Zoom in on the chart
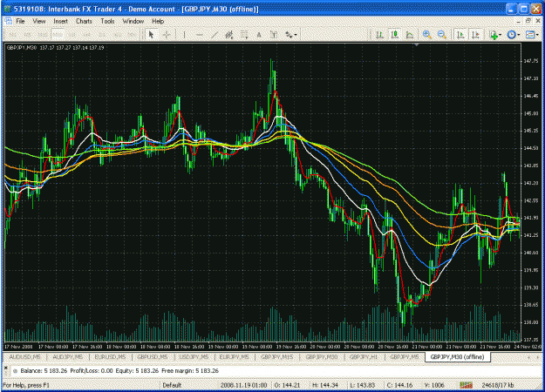 (426, 34)
